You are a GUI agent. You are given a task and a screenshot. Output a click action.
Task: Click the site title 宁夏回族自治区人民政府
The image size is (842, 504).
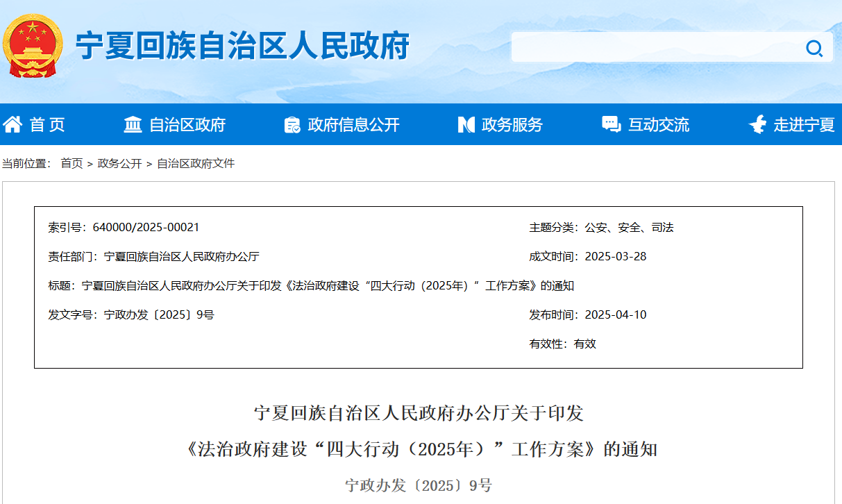[242, 47]
